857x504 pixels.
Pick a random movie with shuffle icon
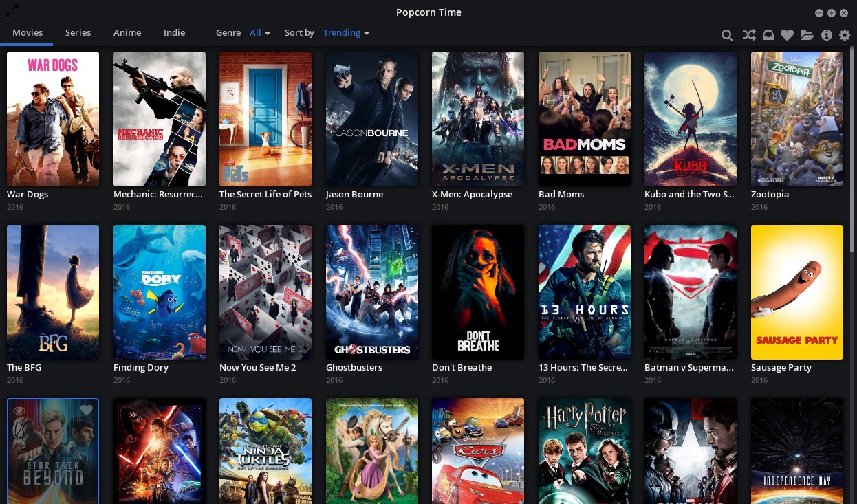pos(748,35)
